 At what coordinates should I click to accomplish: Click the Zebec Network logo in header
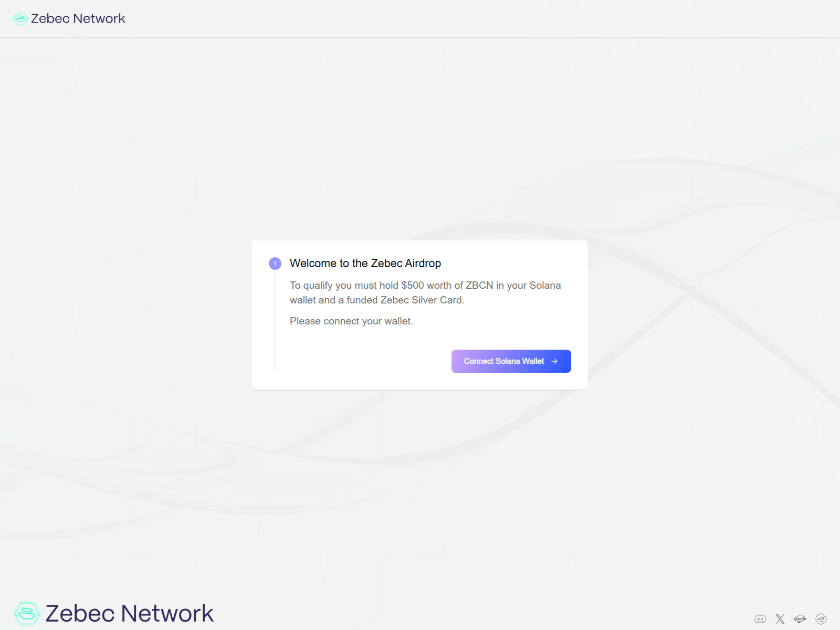pyautogui.click(x=69, y=18)
